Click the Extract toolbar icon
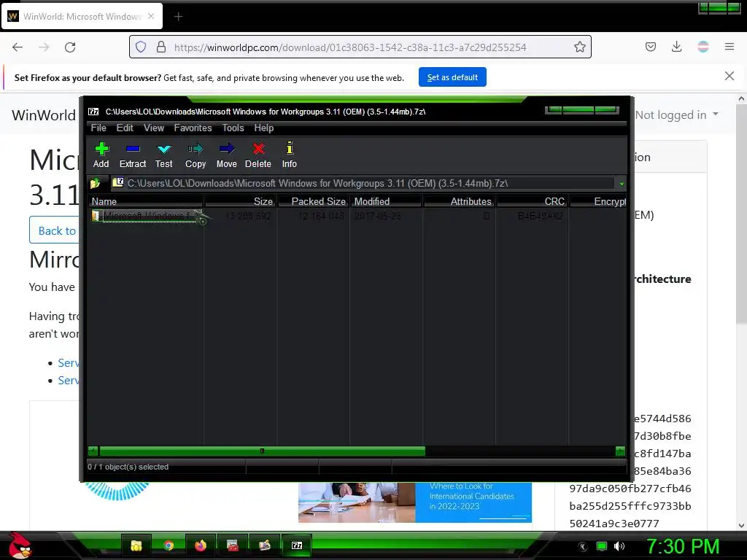The height and width of the screenshot is (560, 747). tap(133, 155)
